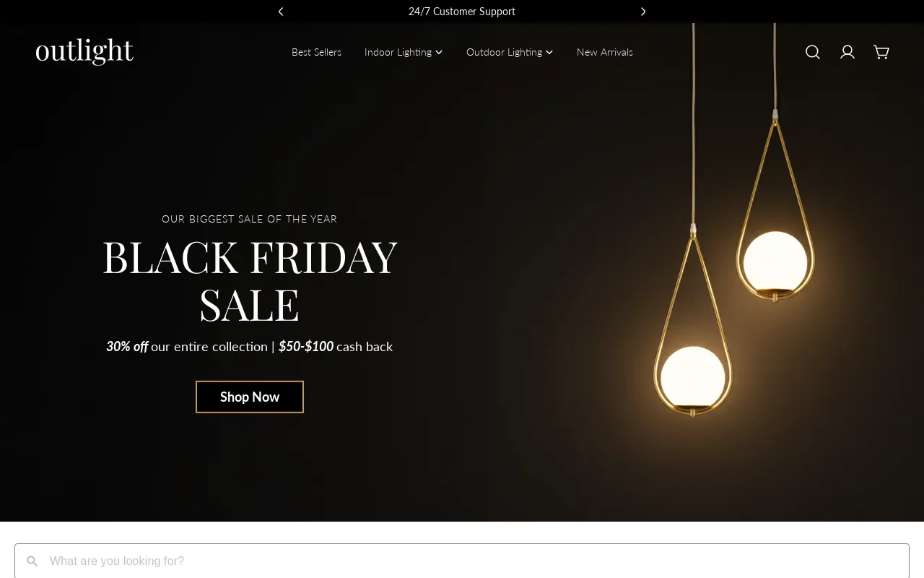Viewport: 924px width, 578px height.
Task: Open the Best Sellers menu item
Action: tap(316, 51)
